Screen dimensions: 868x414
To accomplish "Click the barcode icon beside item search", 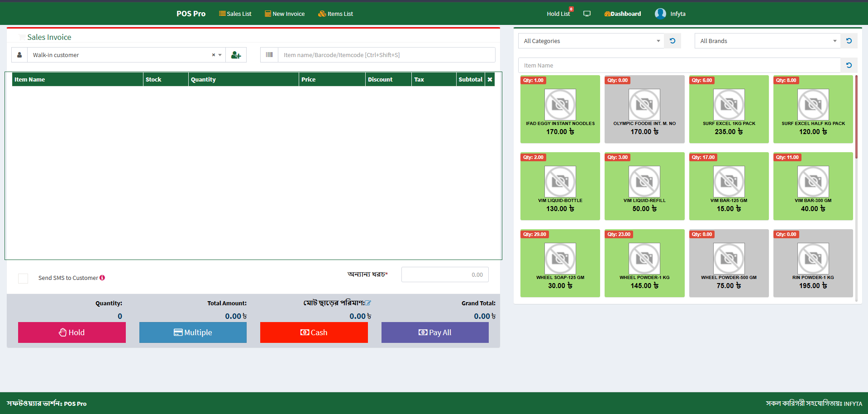I will [x=269, y=54].
